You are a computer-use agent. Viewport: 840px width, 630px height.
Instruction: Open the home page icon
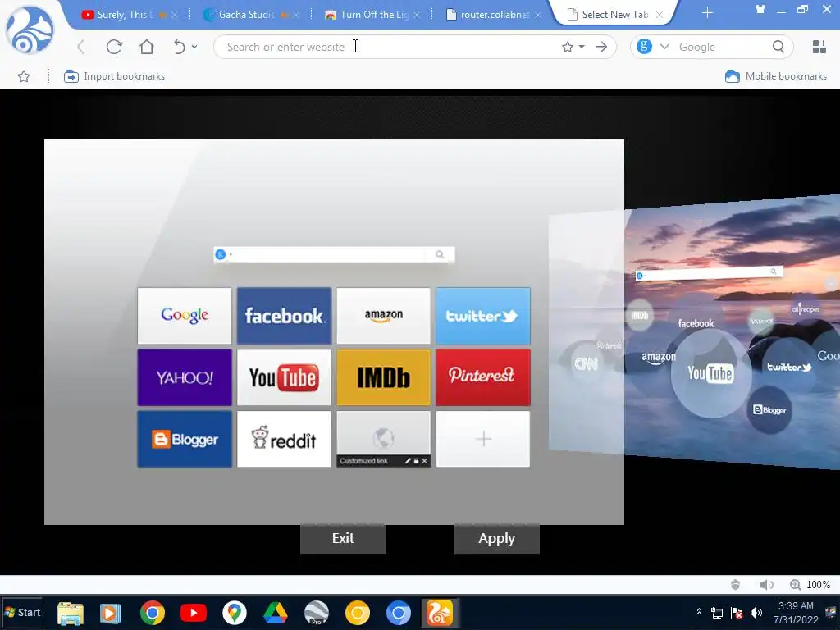coord(147,47)
